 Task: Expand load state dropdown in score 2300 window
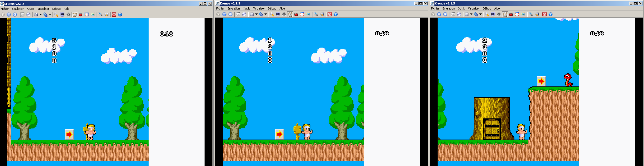[x=480, y=14]
